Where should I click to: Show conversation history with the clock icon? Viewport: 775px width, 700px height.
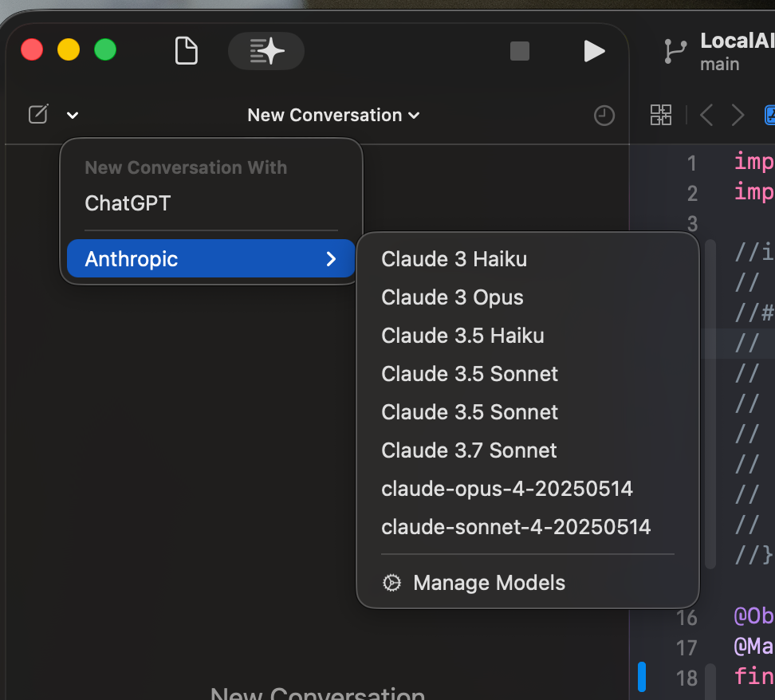(x=604, y=116)
